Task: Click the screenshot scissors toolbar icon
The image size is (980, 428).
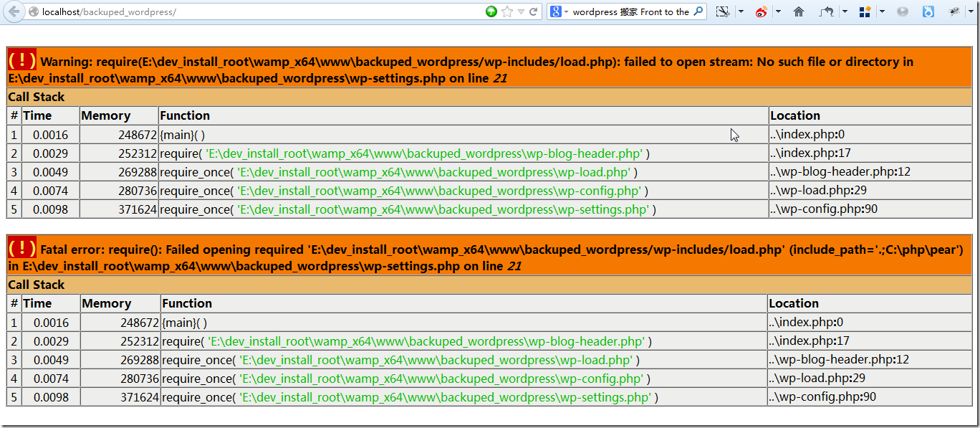Action: click(722, 11)
